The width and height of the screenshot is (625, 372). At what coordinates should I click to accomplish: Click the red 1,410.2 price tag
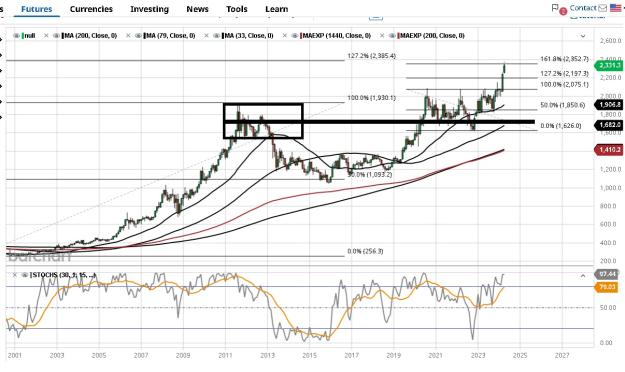pyautogui.click(x=609, y=150)
